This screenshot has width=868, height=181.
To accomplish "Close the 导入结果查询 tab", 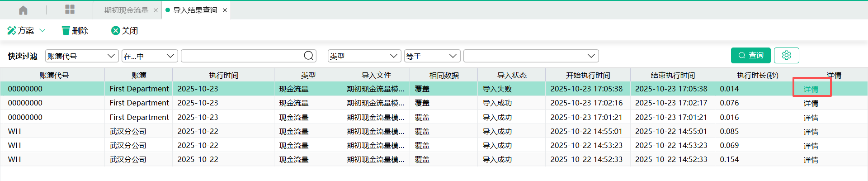I will (x=225, y=10).
